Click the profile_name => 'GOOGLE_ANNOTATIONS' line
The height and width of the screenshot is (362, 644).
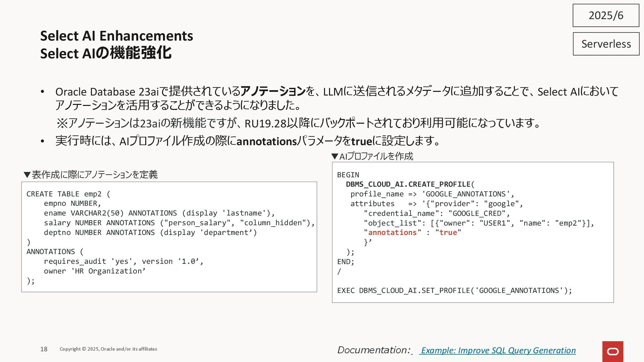point(432,194)
